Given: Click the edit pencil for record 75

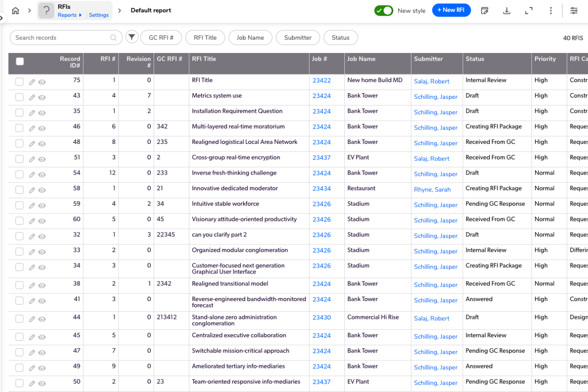Looking at the screenshot, I should click(32, 82).
